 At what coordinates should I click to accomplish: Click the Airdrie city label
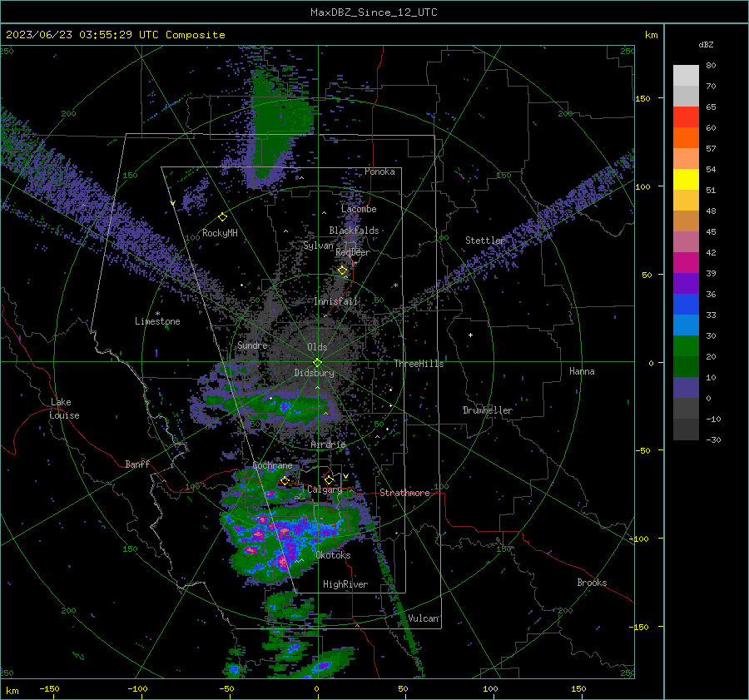tap(328, 444)
